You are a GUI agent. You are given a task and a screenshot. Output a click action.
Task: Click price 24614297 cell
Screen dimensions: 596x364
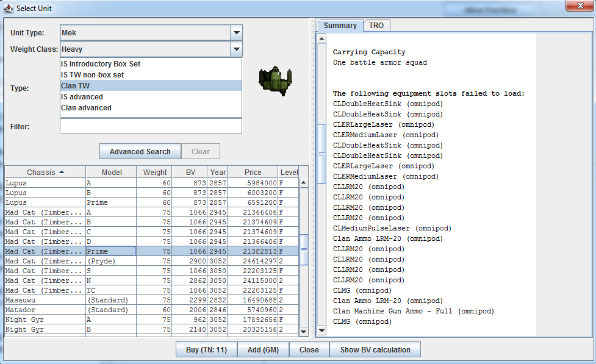(253, 261)
